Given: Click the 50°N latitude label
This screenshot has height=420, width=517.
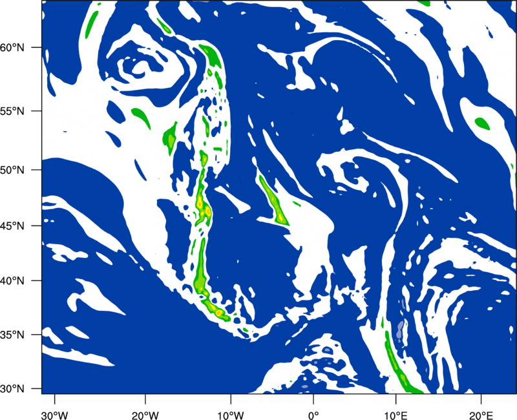Looking at the screenshot, I should (x=12, y=170).
